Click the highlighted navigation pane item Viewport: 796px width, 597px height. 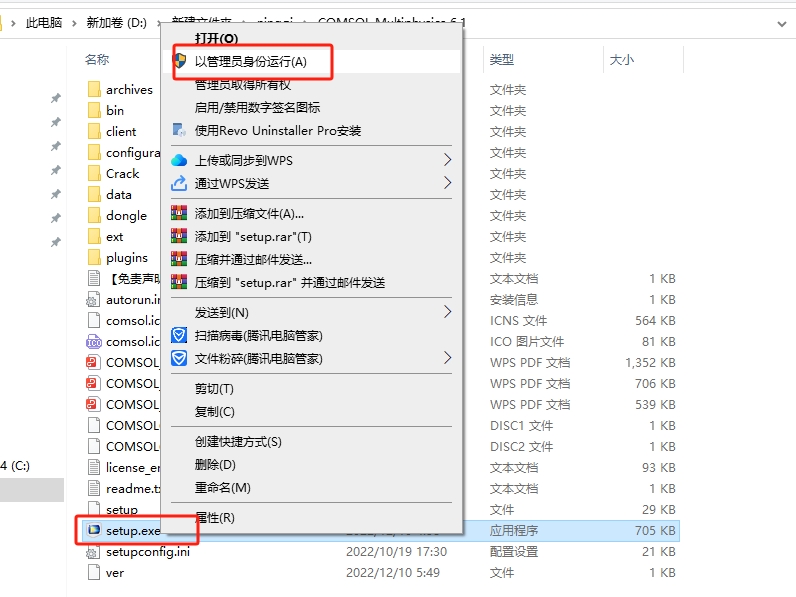coord(31,490)
